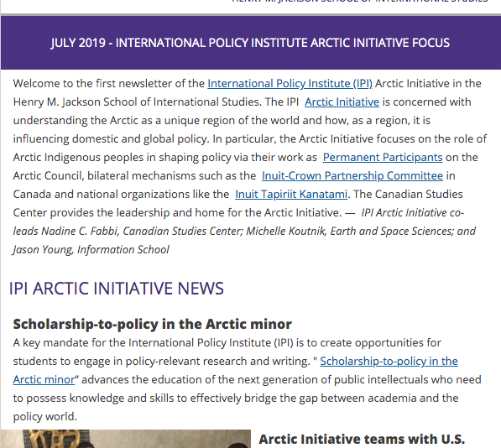Click the italic 'Jason Young, Information School' text

[x=91, y=250]
